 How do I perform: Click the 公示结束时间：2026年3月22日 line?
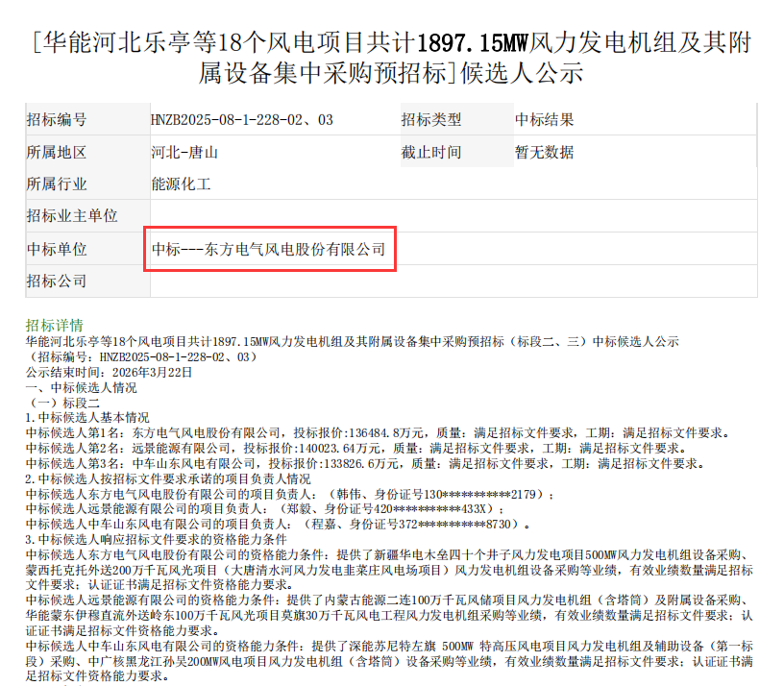[109, 373]
